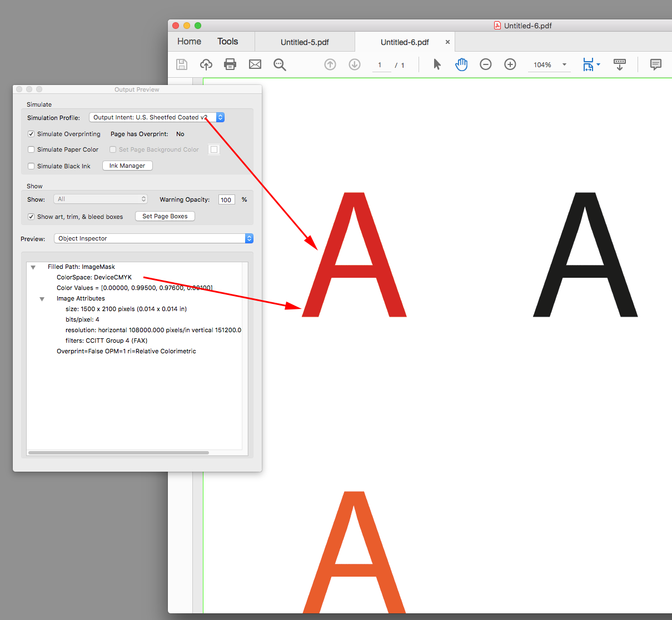Toggle Set Page Background Color checkbox
The image size is (672, 620).
point(113,149)
